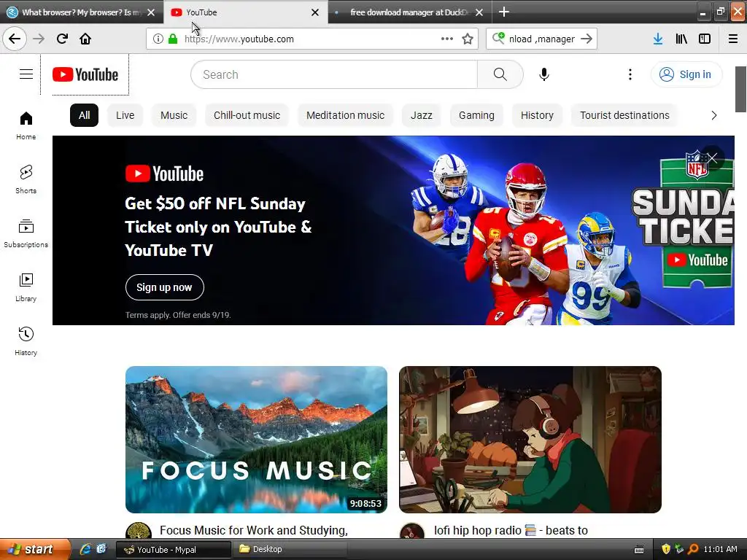Select the All filter chip
The height and width of the screenshot is (560, 747).
85,115
